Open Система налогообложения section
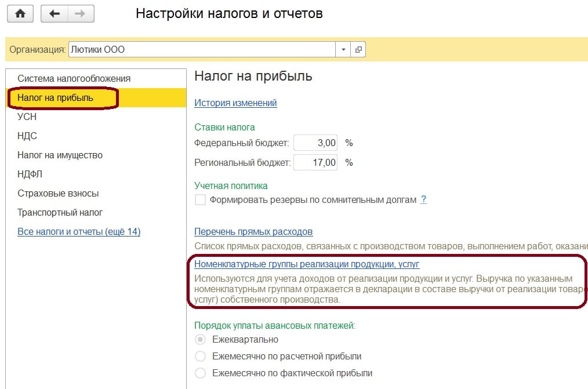This screenshot has width=588, height=389. point(74,78)
